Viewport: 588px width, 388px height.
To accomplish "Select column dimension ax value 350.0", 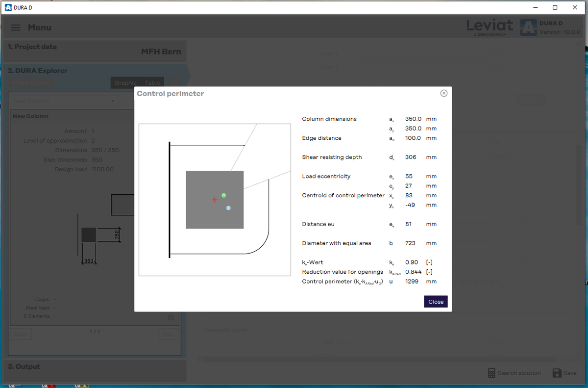I will [x=413, y=119].
